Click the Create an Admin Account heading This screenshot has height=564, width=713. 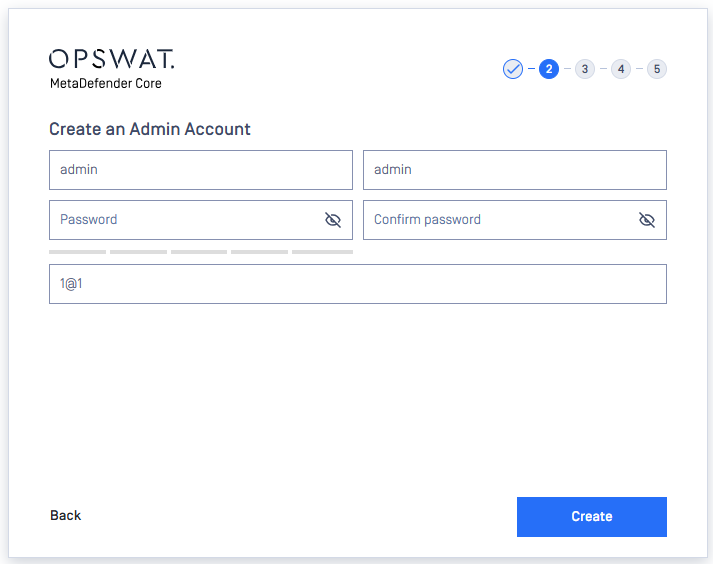150,129
